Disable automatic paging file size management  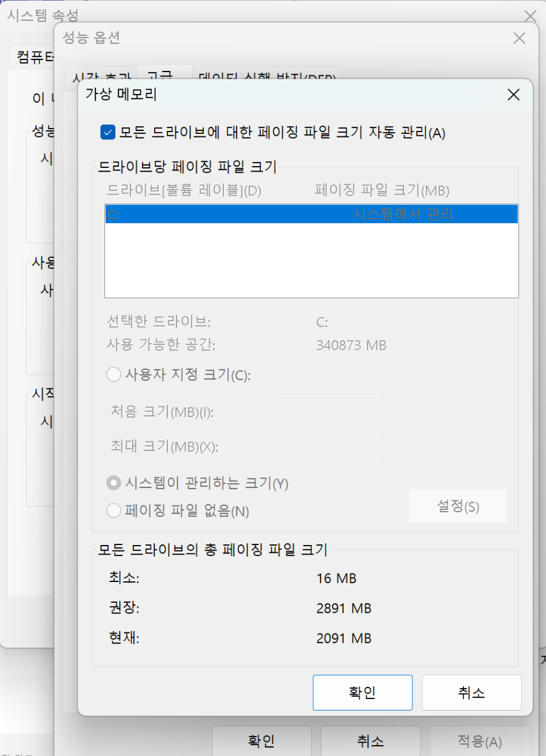[x=107, y=132]
